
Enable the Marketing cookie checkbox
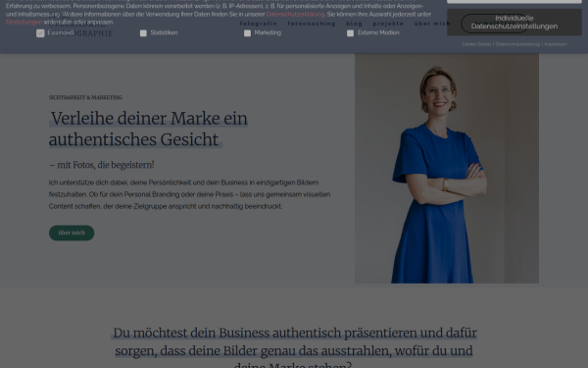[247, 33]
